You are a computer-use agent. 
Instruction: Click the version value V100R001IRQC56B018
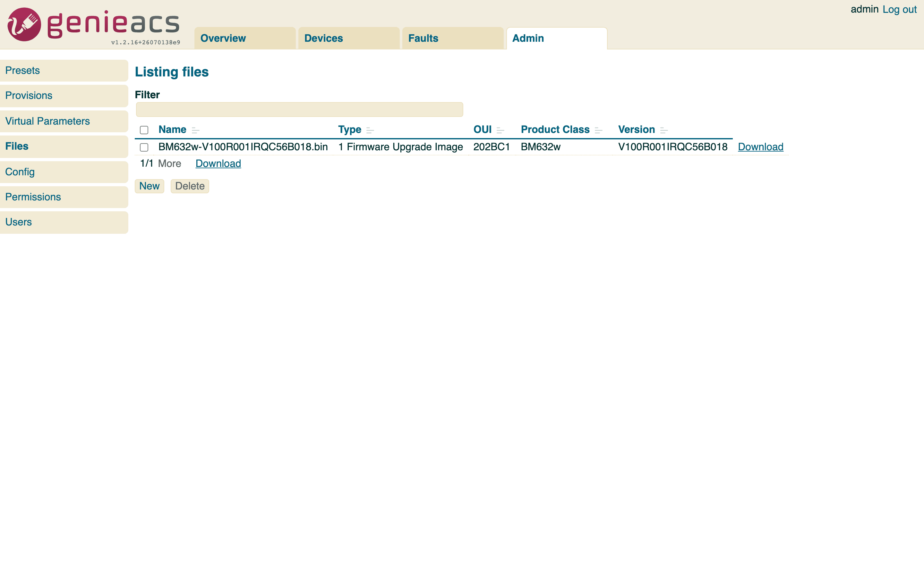673,147
